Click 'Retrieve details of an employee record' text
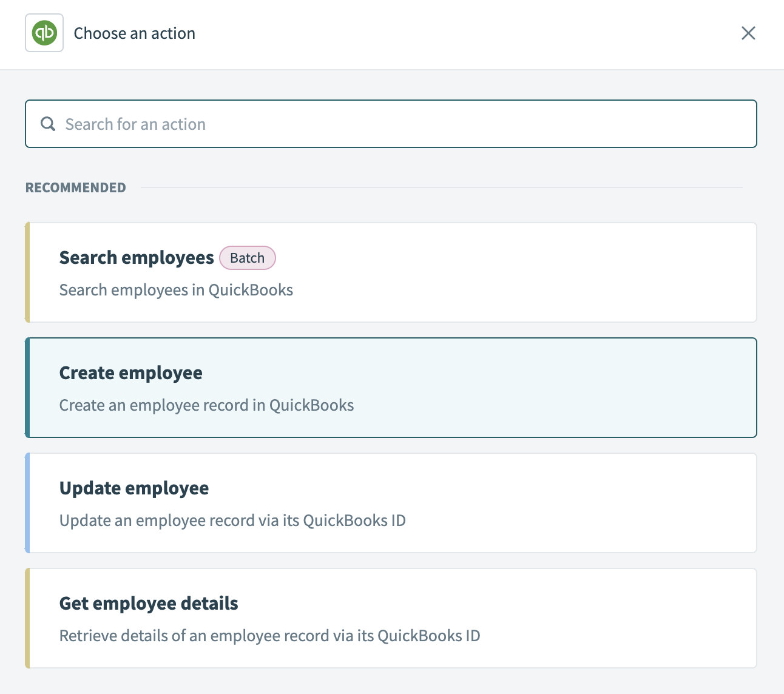Viewport: 784px width, 694px height. coord(269,636)
